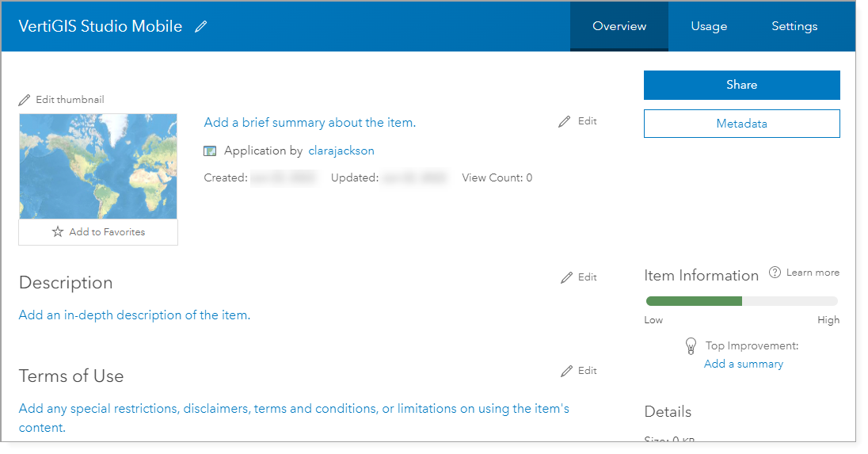Click the Description heading

coord(66,283)
